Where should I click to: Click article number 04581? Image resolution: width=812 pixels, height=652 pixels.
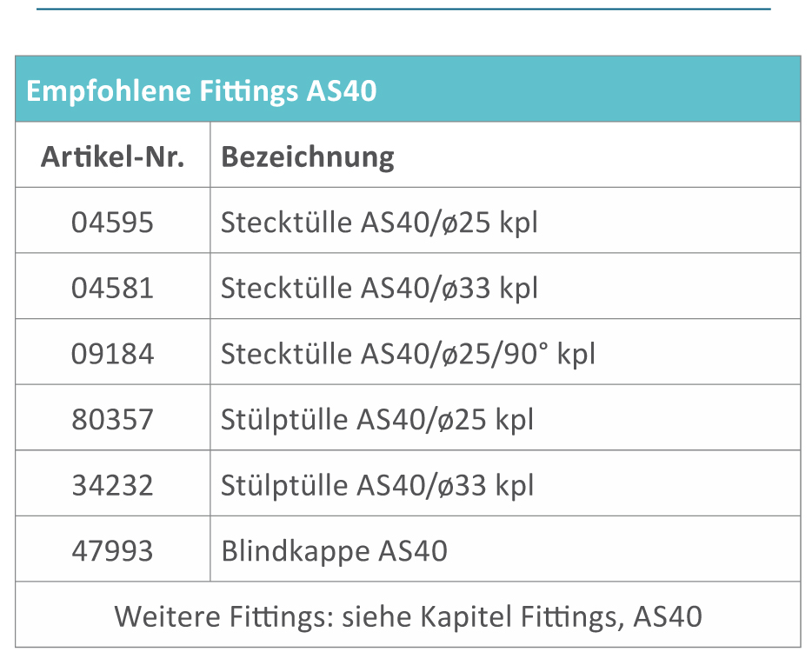tap(112, 288)
